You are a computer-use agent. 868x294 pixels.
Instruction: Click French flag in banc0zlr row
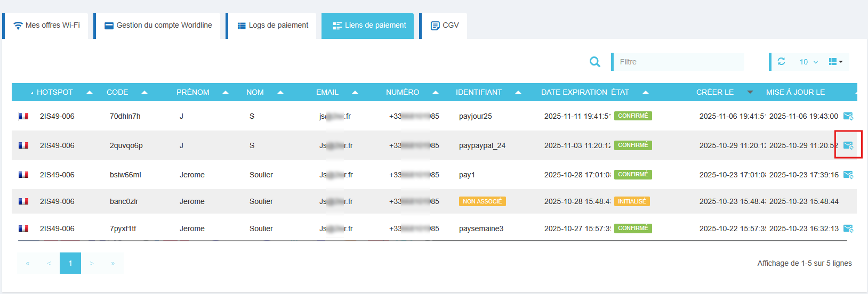pos(23,201)
